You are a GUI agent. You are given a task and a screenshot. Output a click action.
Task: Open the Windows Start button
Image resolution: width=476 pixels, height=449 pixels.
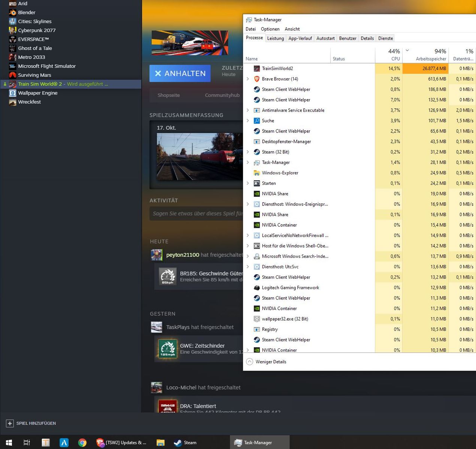pos(9,443)
